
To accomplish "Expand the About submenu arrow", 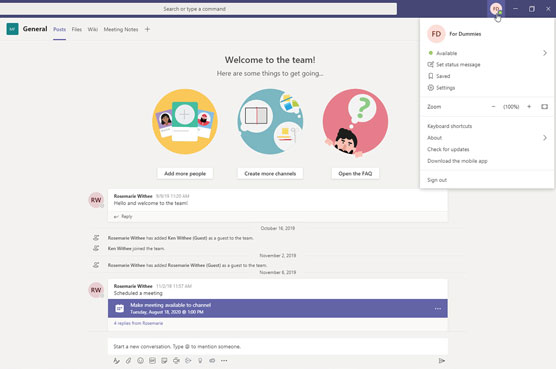I will pyautogui.click(x=545, y=138).
